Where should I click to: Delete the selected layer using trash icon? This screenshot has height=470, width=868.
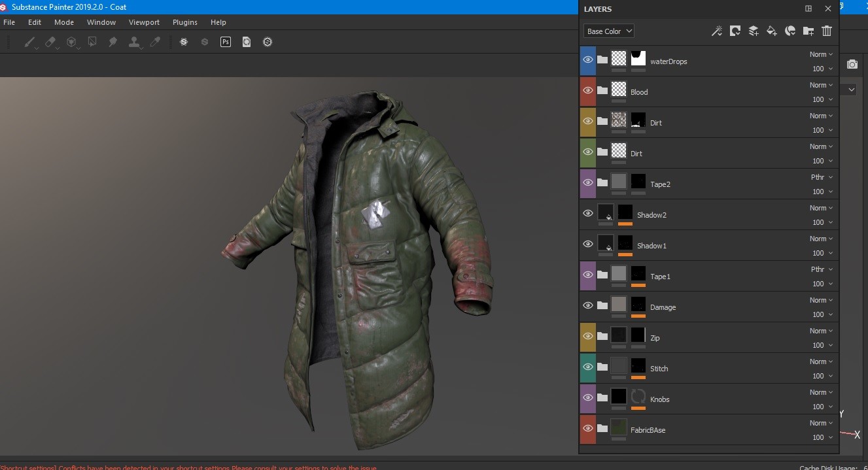point(827,30)
